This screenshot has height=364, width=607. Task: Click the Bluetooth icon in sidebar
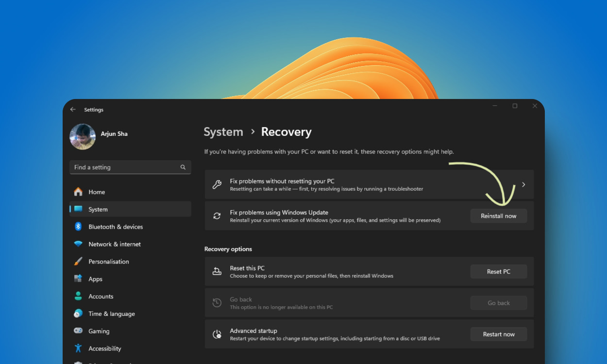[x=78, y=227]
